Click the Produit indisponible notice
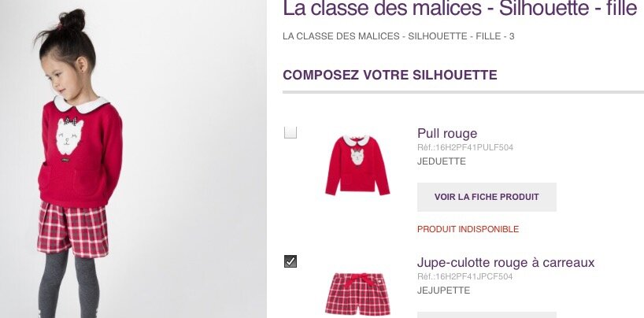This screenshot has width=644, height=318. tap(468, 229)
